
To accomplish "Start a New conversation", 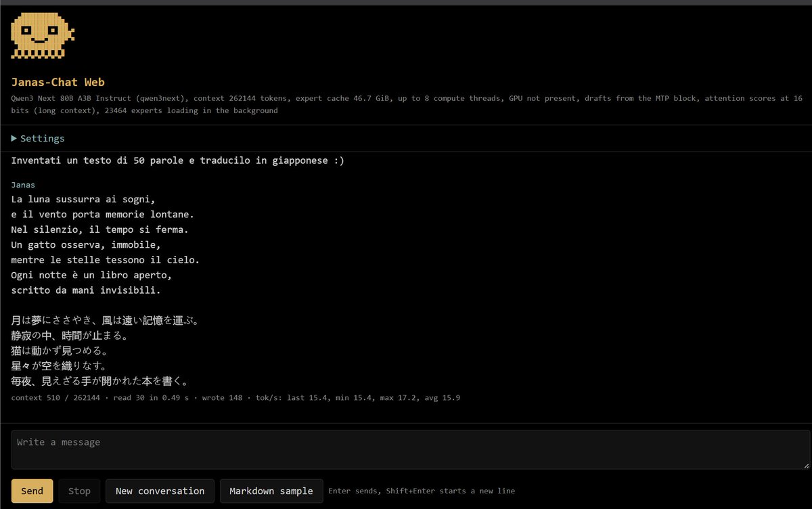I will coord(160,491).
